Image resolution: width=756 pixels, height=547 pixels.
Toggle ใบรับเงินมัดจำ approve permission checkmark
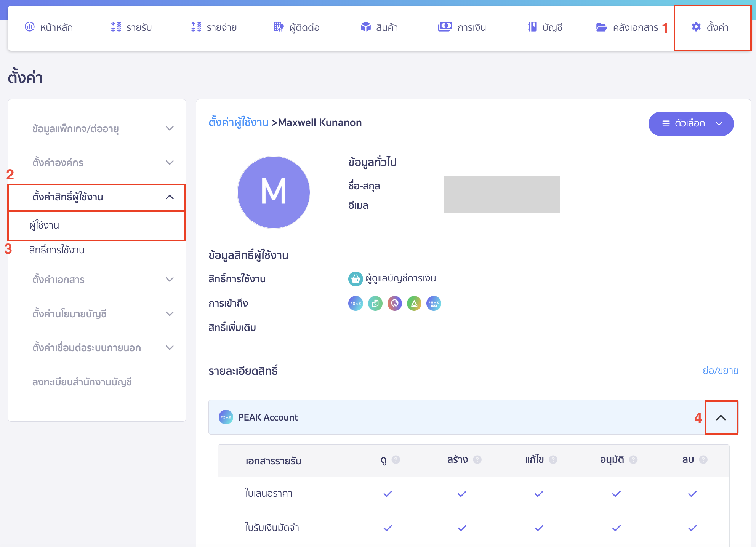tap(616, 528)
